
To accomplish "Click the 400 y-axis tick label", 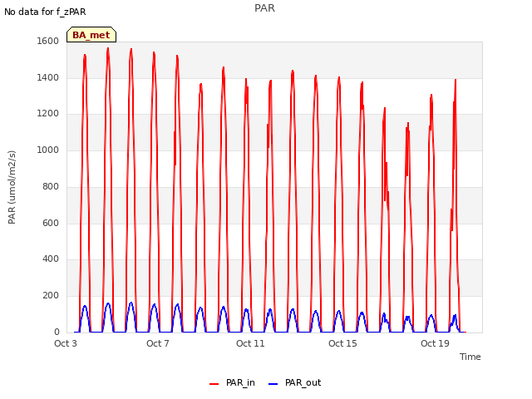I will (x=51, y=259).
